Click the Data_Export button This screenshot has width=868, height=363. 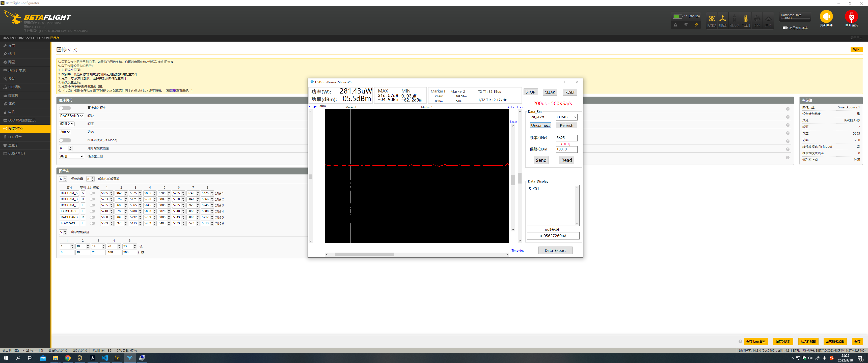555,251
